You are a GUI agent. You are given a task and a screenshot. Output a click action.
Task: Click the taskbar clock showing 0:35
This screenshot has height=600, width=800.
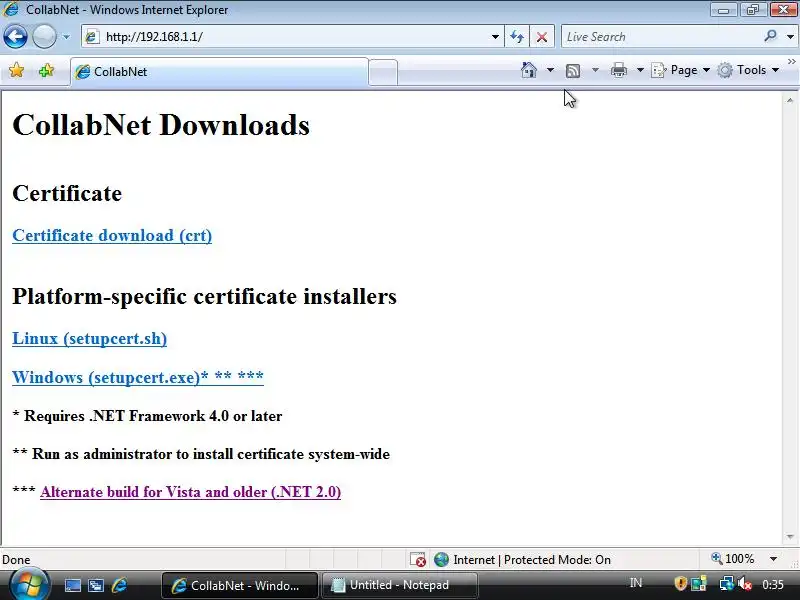point(773,584)
